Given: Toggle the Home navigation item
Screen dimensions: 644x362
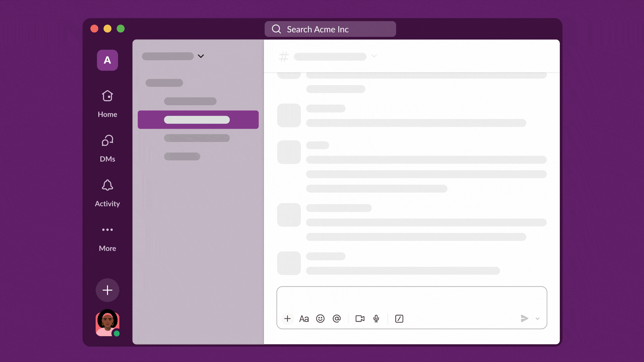Looking at the screenshot, I should tap(107, 104).
